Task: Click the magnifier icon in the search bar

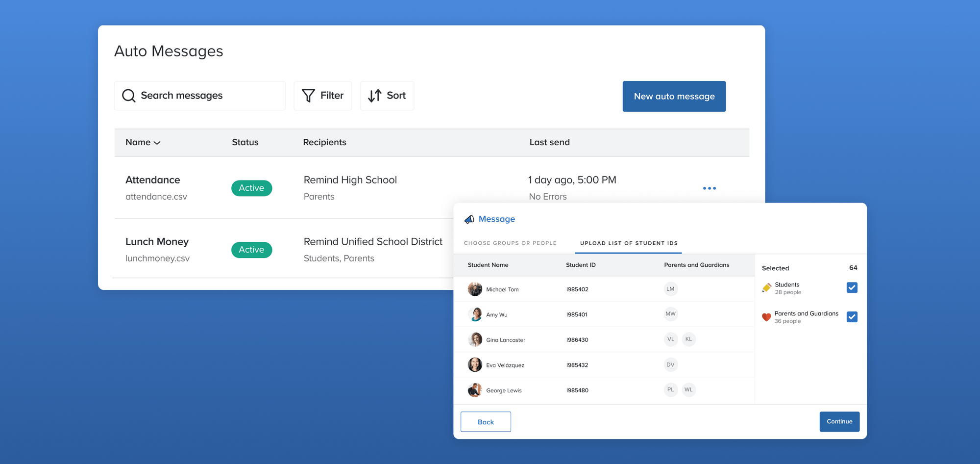Action: pyautogui.click(x=128, y=96)
